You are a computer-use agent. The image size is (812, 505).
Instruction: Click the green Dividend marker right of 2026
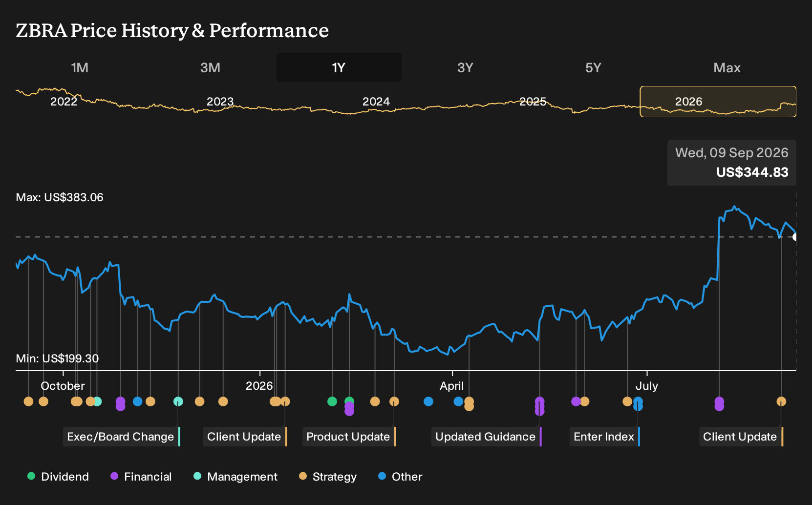(x=332, y=401)
